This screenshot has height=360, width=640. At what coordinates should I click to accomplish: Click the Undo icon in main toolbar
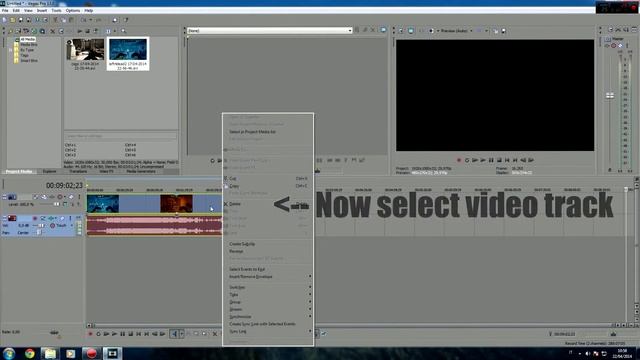tap(84, 20)
